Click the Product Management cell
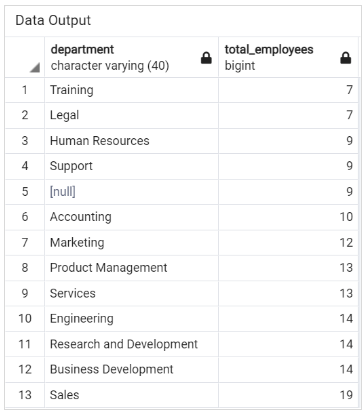This screenshot has width=364, height=415. tap(131, 268)
